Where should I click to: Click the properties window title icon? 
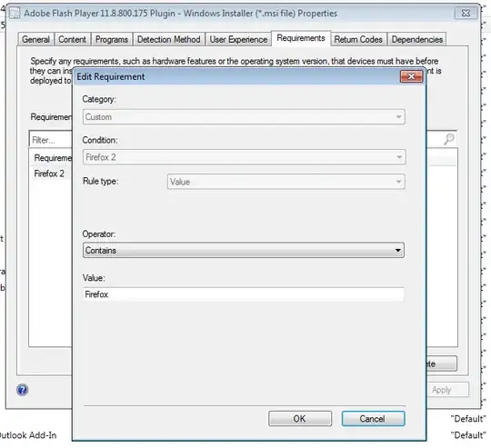click(x=14, y=13)
